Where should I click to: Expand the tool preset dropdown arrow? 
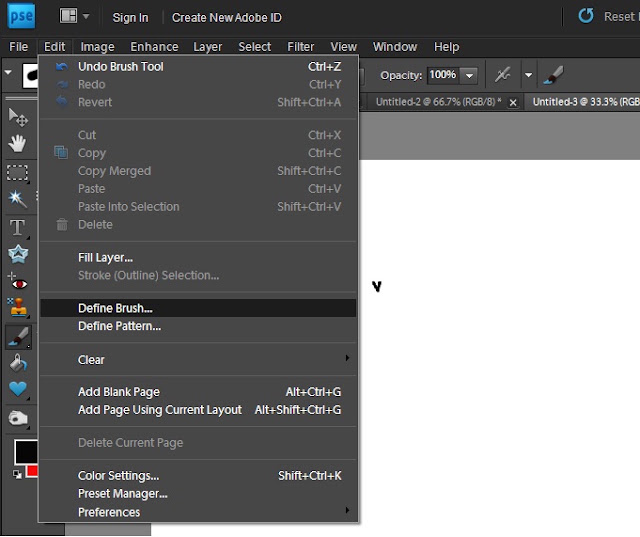8,73
